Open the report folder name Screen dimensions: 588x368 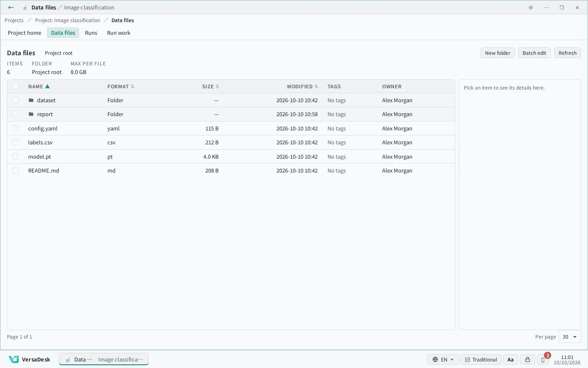(x=45, y=114)
